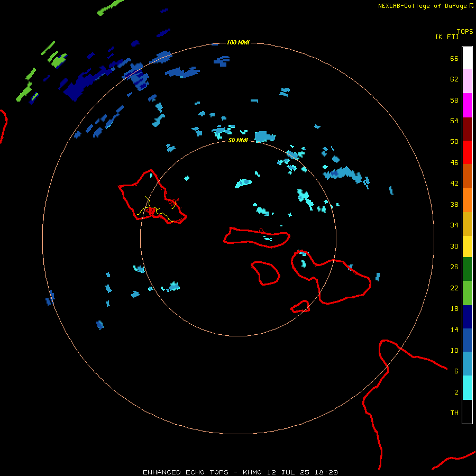This screenshot has height=476, width=476.
Task: Click the Enhanced Echo Tops KHMO footer text
Action: click(x=240, y=472)
